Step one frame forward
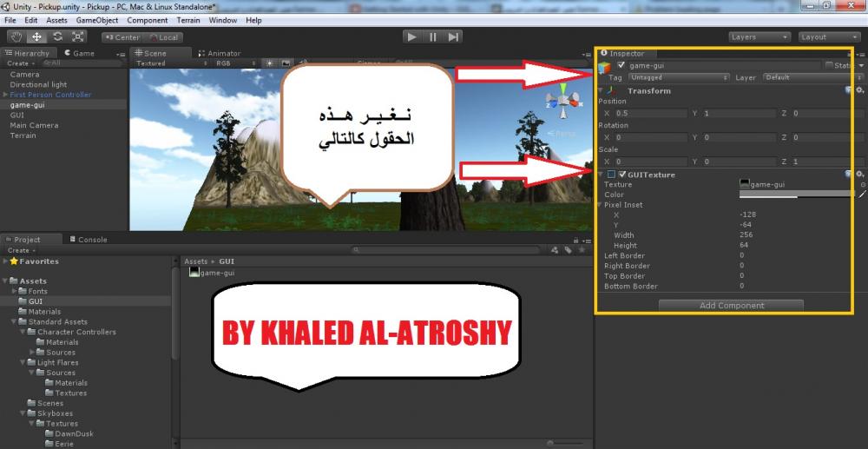The width and height of the screenshot is (868, 449). (453, 37)
